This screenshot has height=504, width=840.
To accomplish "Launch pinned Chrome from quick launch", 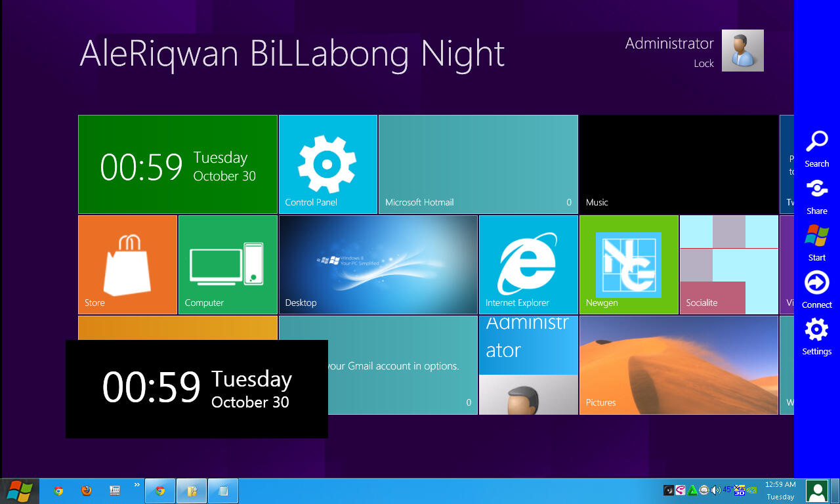I will point(58,491).
